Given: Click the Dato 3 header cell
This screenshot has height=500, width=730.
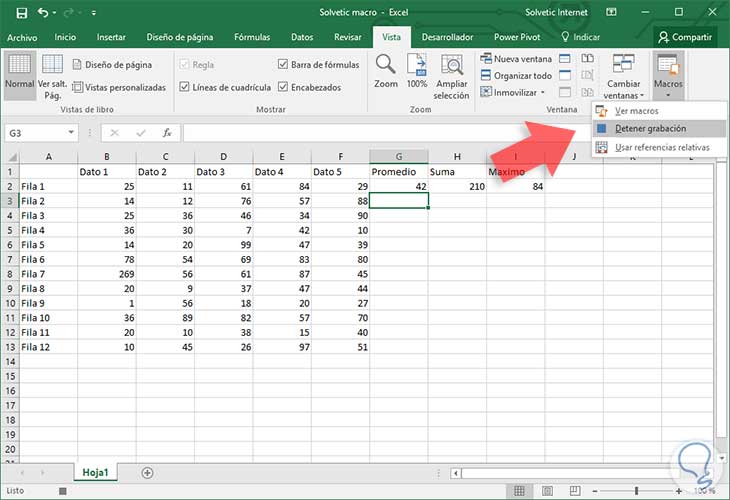Looking at the screenshot, I should (223, 172).
